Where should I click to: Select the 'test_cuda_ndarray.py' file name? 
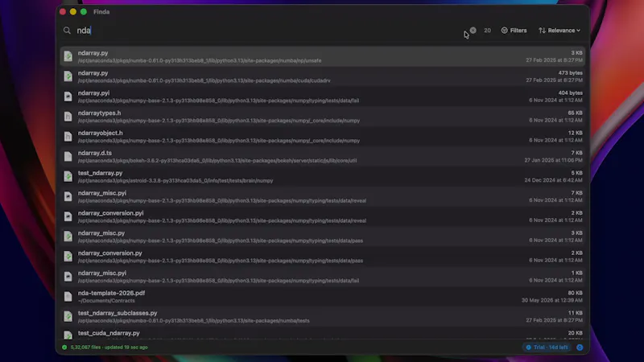pos(109,333)
